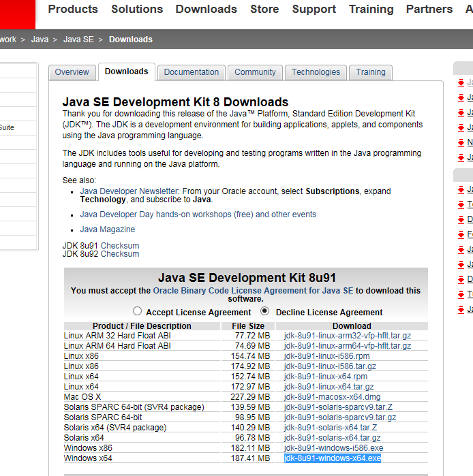Viewport: 473px width, 476px height.
Task: Open the Partners menu
Action: point(429,9)
